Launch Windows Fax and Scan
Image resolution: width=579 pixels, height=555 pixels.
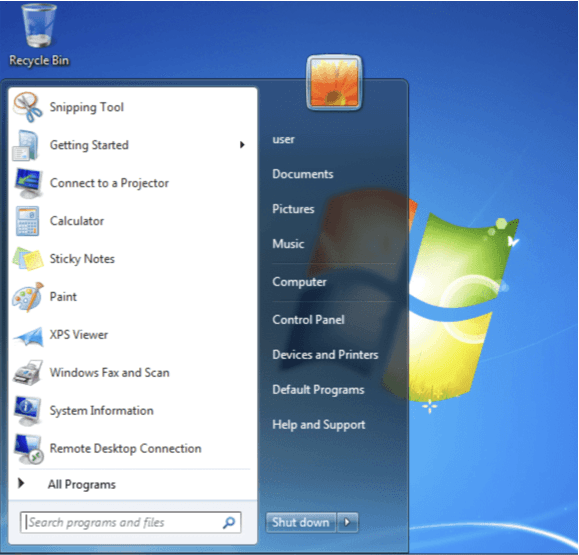click(x=110, y=373)
